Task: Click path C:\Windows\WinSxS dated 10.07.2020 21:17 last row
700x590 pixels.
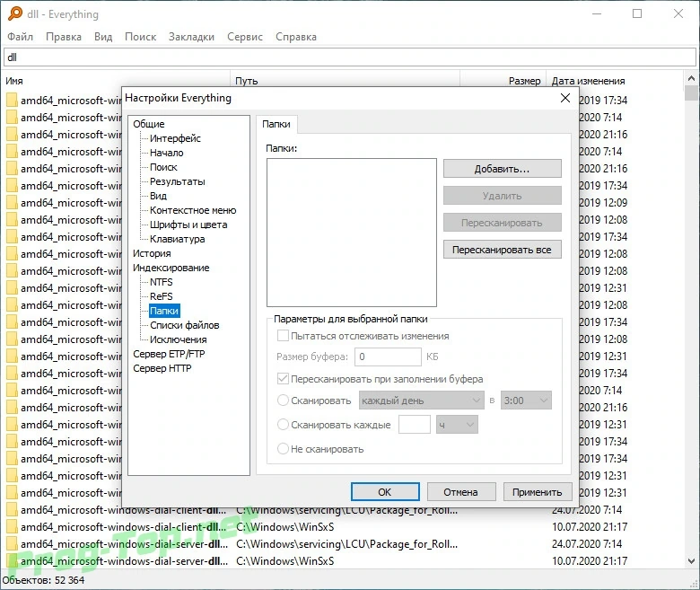Action: 284,561
